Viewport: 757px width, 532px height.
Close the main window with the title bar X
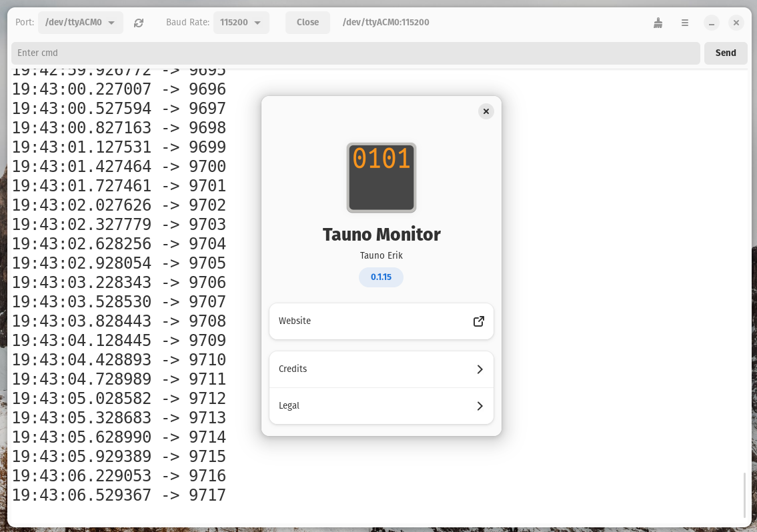point(736,23)
